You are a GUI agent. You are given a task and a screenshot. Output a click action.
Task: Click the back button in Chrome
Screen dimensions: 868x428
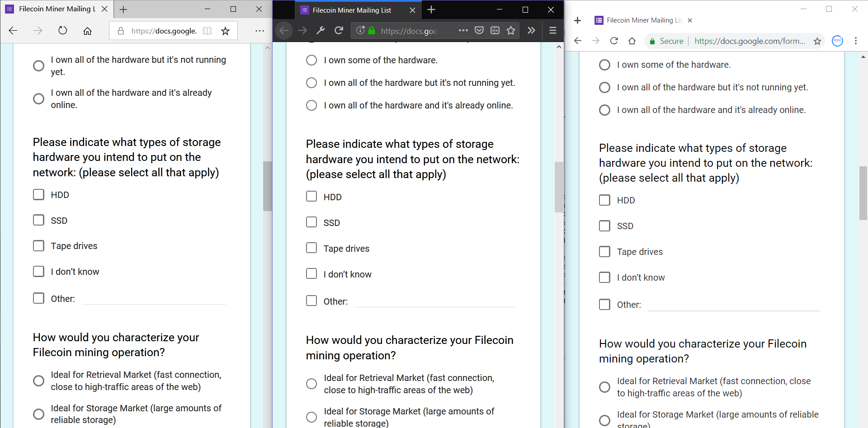coord(578,41)
